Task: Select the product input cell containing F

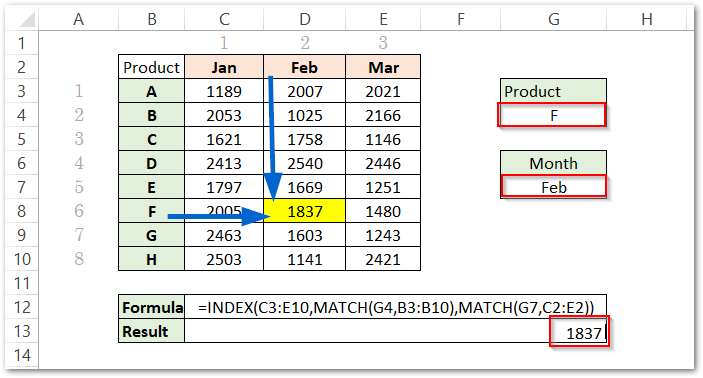Action: (x=552, y=115)
